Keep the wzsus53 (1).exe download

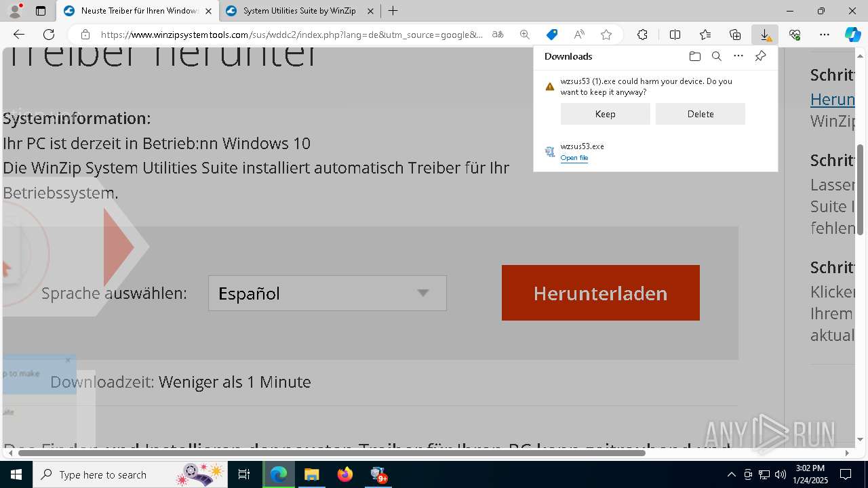coord(605,114)
